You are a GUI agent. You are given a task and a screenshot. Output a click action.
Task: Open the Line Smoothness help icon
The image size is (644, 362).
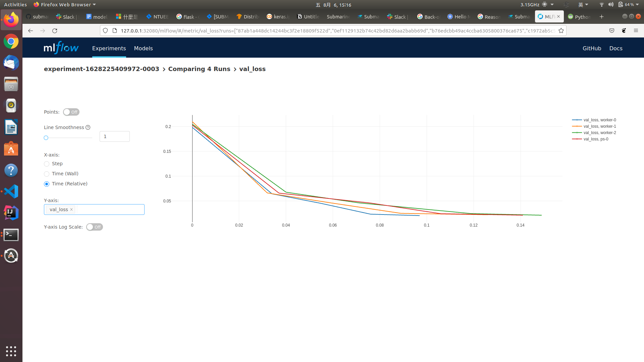(88, 127)
